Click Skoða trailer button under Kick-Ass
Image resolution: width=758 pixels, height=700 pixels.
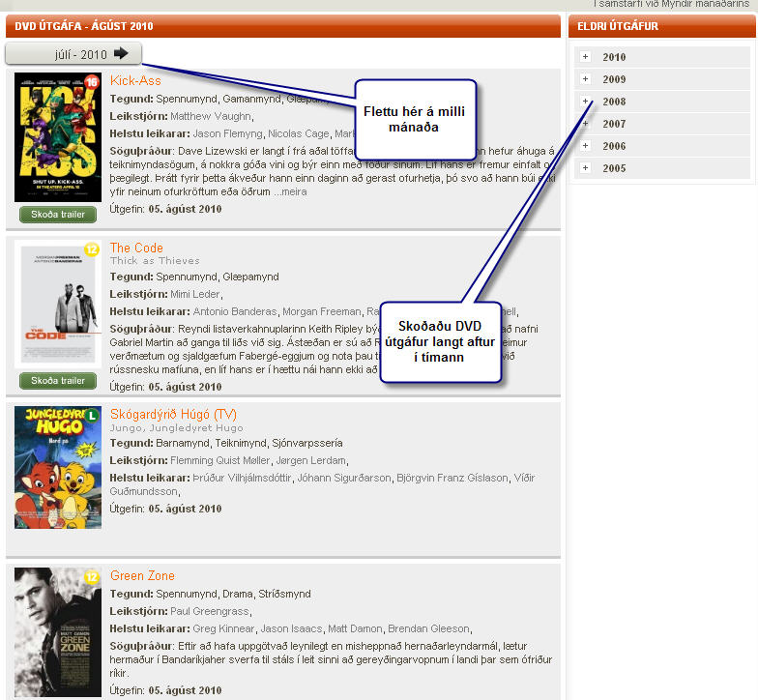pyautogui.click(x=58, y=215)
